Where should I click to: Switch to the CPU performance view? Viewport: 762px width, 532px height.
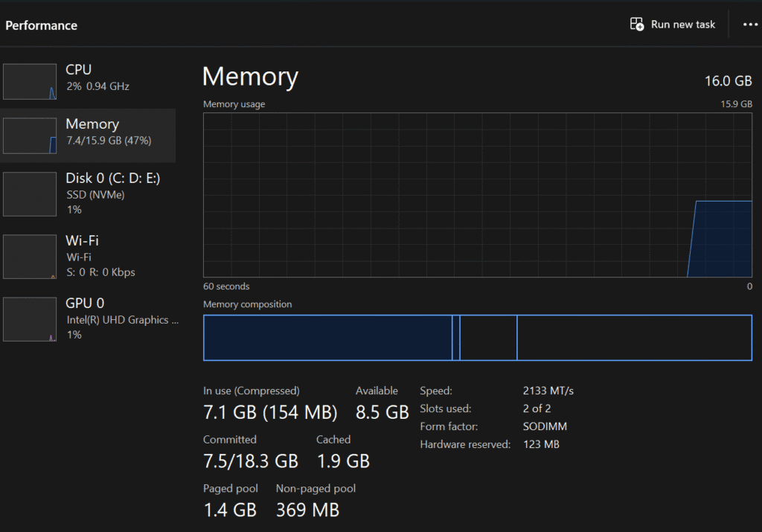point(97,77)
